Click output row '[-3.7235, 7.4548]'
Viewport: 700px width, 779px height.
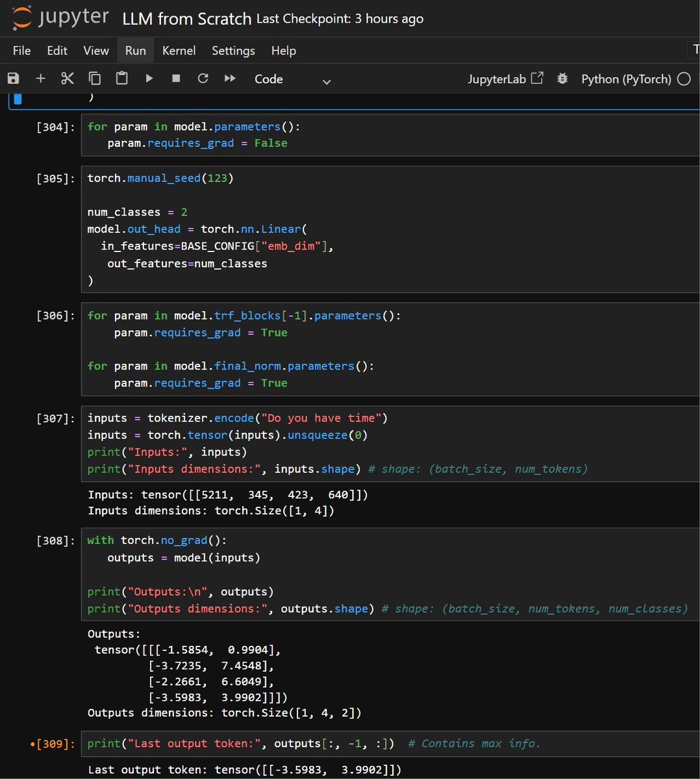point(211,666)
